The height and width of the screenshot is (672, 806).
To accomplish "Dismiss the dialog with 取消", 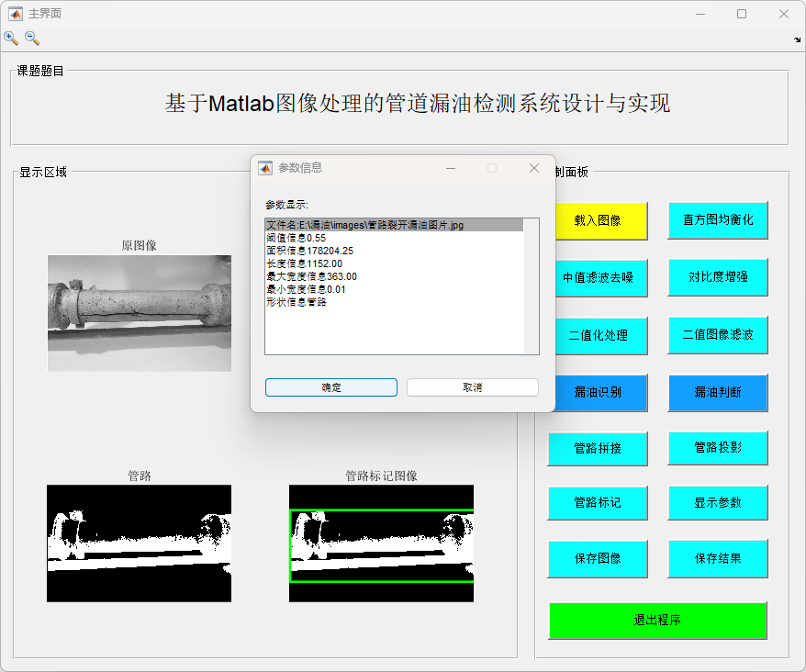I will point(473,387).
